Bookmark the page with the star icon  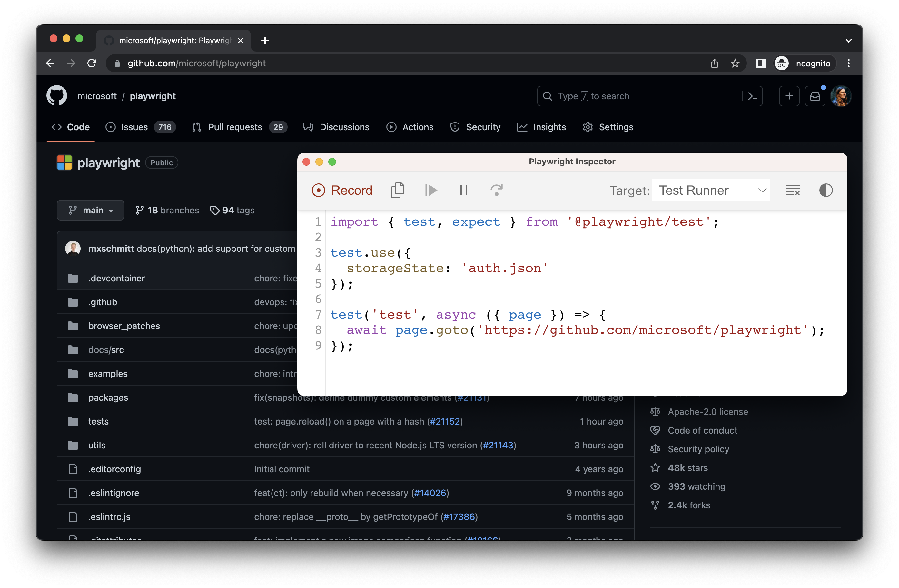pyautogui.click(x=735, y=64)
